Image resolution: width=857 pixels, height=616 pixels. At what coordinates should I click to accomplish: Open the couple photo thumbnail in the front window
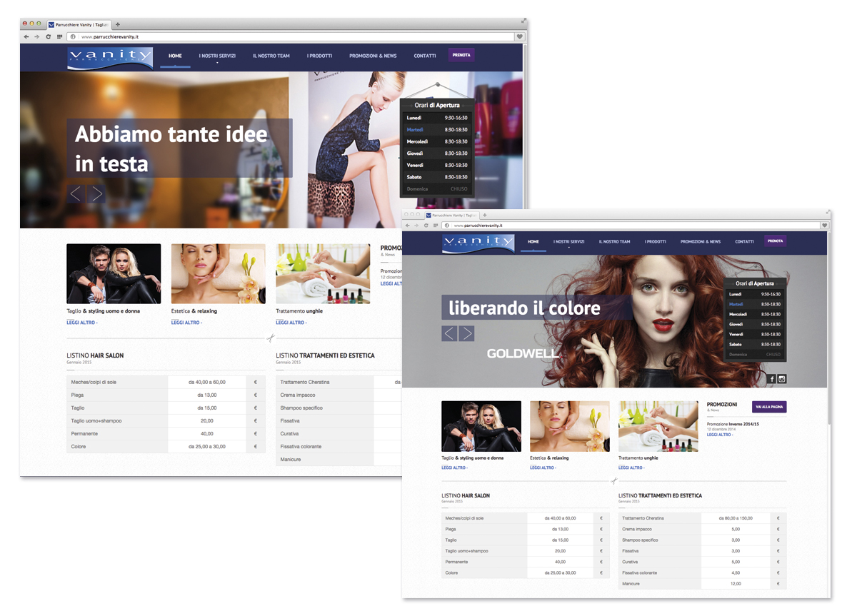pos(481,426)
